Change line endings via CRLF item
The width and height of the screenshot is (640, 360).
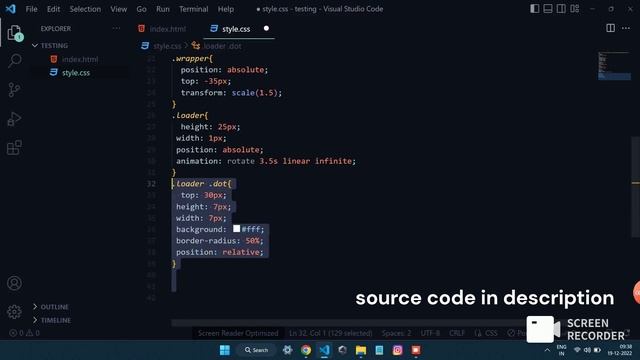[457, 333]
